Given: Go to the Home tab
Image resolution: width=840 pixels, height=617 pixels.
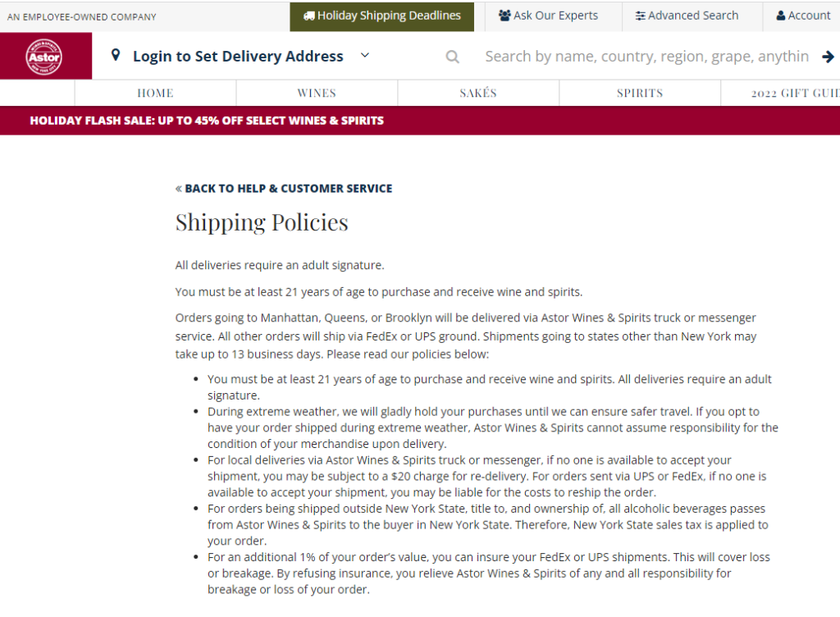Looking at the screenshot, I should [x=155, y=93].
